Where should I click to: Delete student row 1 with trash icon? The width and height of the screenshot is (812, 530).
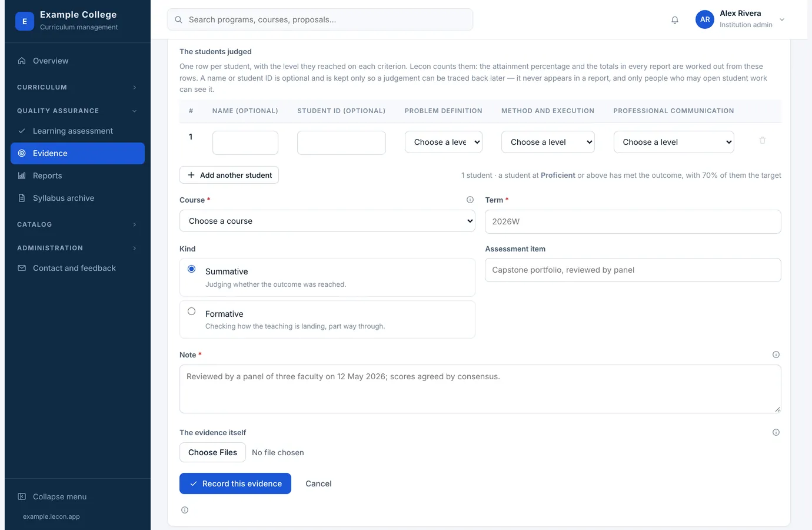coord(763,140)
